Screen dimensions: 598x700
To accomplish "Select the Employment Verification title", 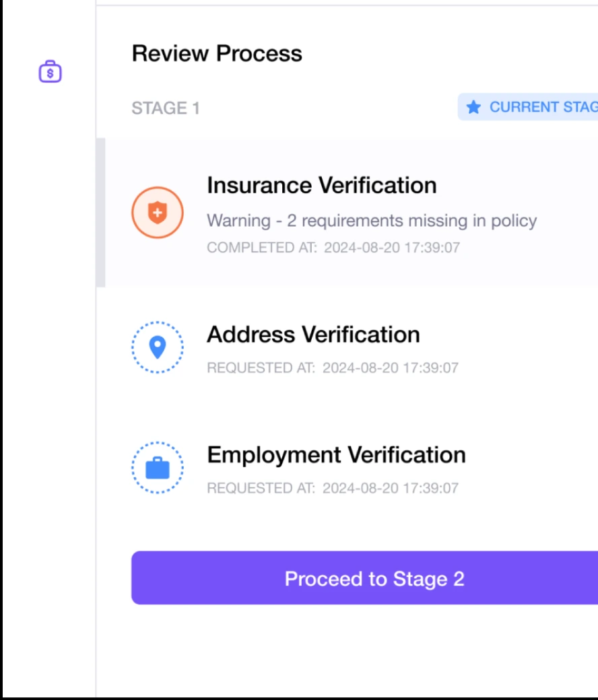I will [x=336, y=454].
